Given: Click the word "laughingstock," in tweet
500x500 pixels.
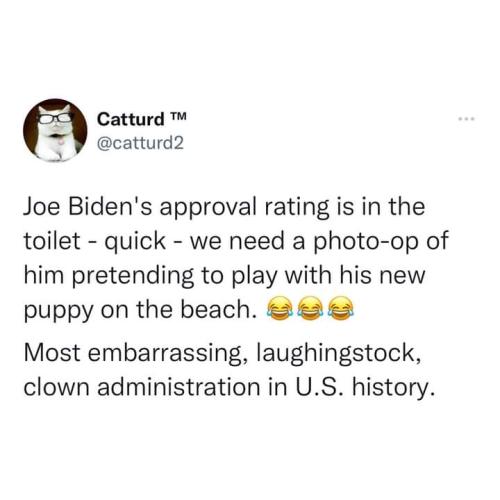Looking at the screenshot, I should pyautogui.click(x=337, y=354).
